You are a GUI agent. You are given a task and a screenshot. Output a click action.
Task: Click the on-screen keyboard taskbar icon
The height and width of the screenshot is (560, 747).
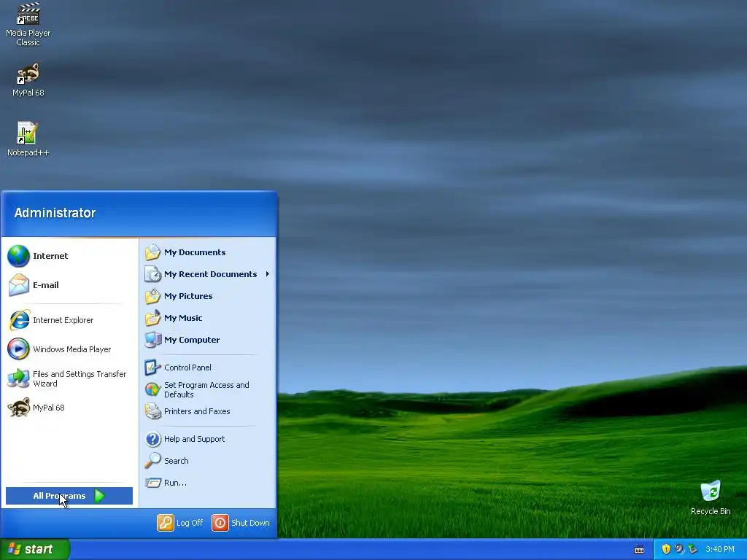pyautogui.click(x=639, y=550)
